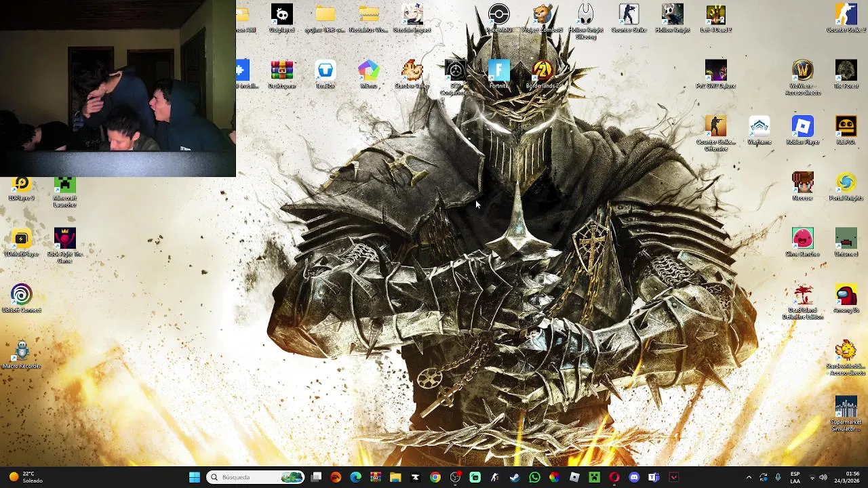Viewport: 868px width, 488px height.
Task: Open Project Zomboid shortcut
Action: (x=542, y=18)
